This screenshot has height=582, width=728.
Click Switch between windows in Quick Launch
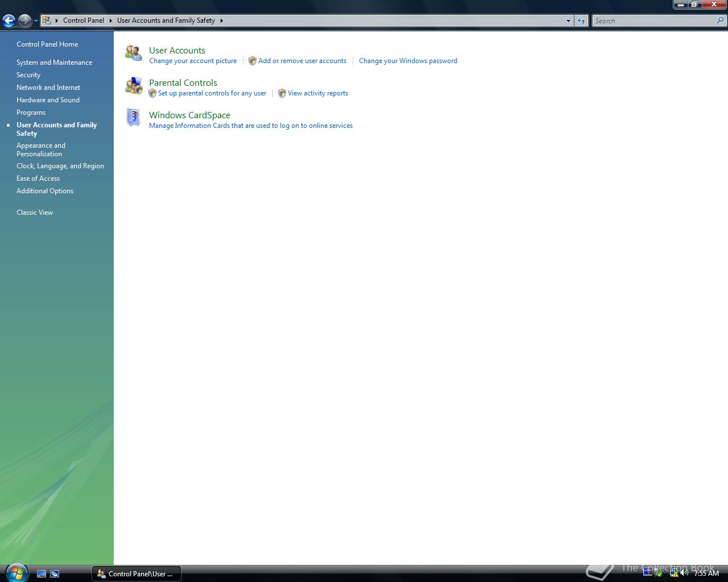tap(55, 574)
